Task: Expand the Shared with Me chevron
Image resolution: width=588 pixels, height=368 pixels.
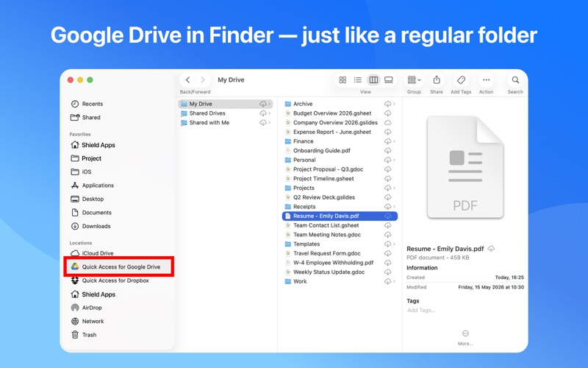Action: coord(270,122)
